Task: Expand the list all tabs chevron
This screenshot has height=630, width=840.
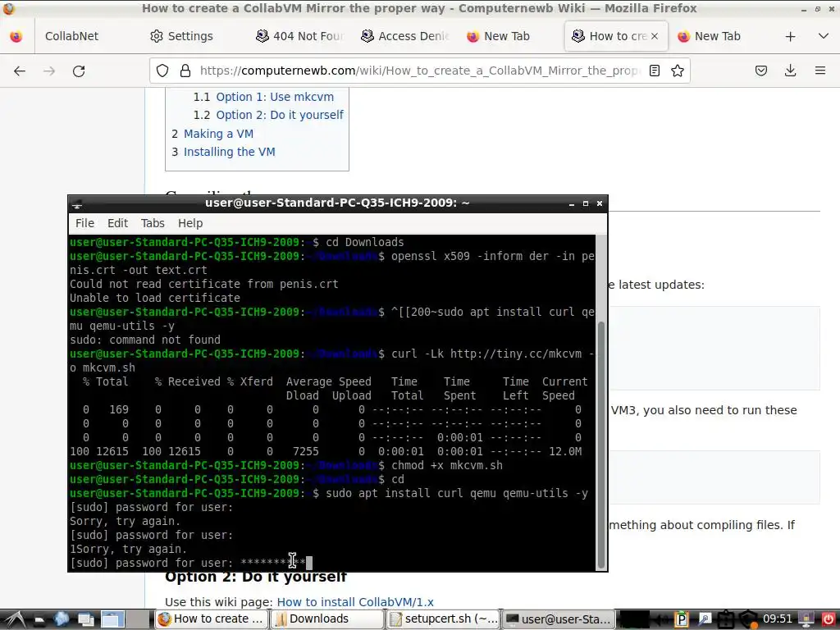Action: click(x=824, y=36)
